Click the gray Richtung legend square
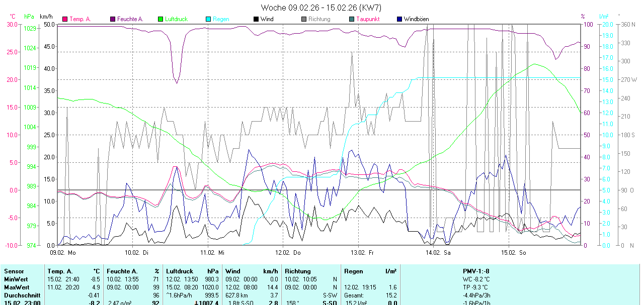This screenshot has width=644, height=305. coord(304,19)
